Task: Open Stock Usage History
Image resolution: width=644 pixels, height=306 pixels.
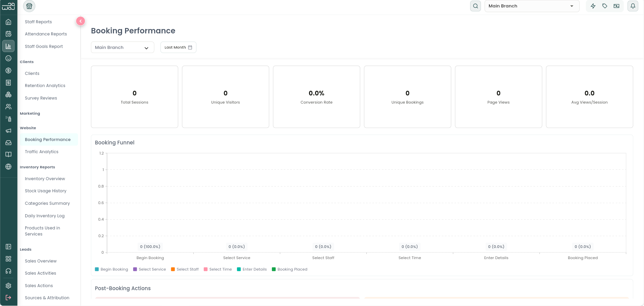Action: 45,191
